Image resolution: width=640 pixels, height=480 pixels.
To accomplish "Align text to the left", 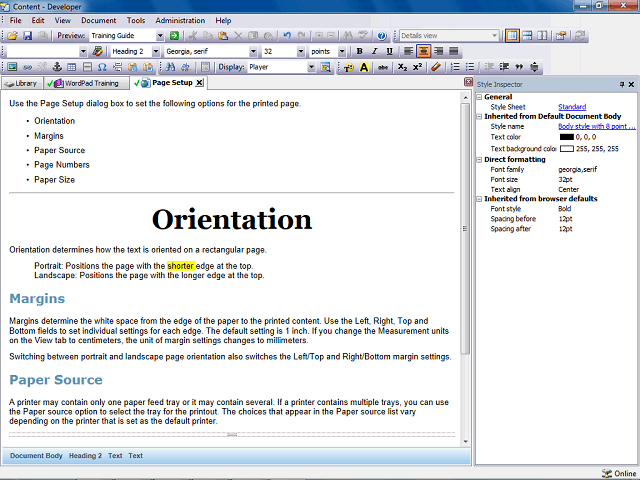I will coord(408,51).
